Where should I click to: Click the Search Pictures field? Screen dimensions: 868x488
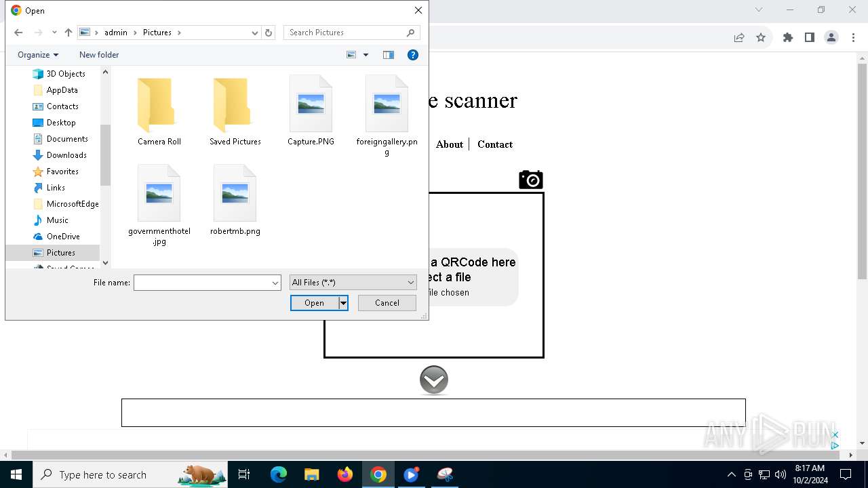[x=351, y=33]
